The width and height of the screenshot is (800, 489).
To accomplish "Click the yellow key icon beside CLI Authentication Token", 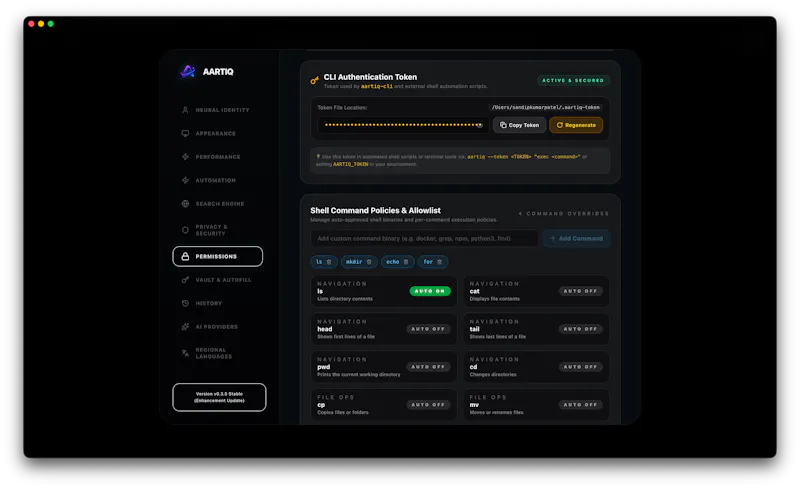I will pos(314,80).
